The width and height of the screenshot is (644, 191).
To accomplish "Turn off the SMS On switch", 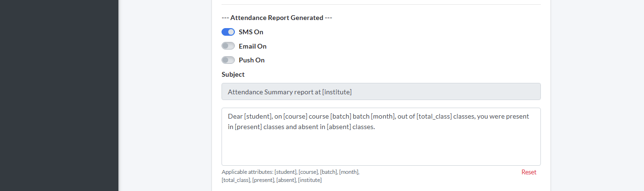I will [x=228, y=32].
